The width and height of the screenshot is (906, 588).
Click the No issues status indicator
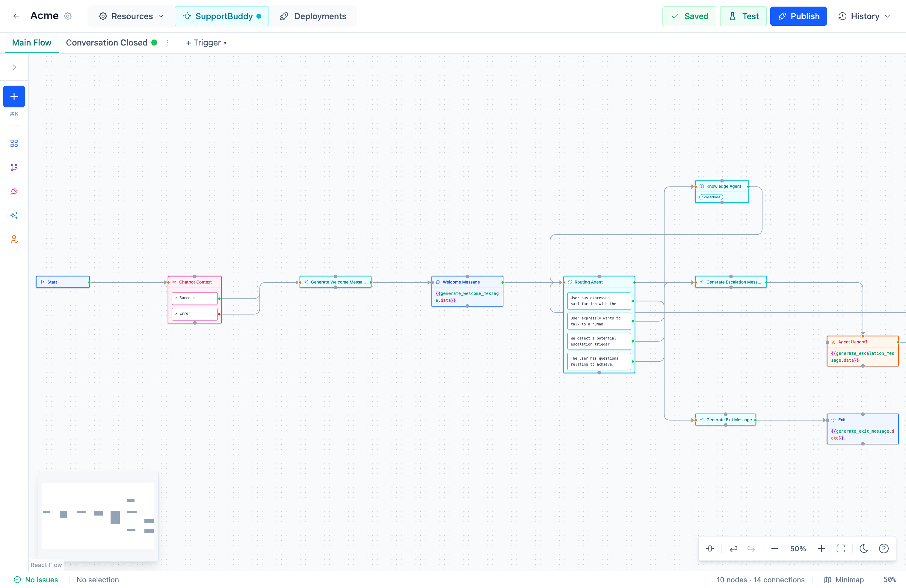36,580
